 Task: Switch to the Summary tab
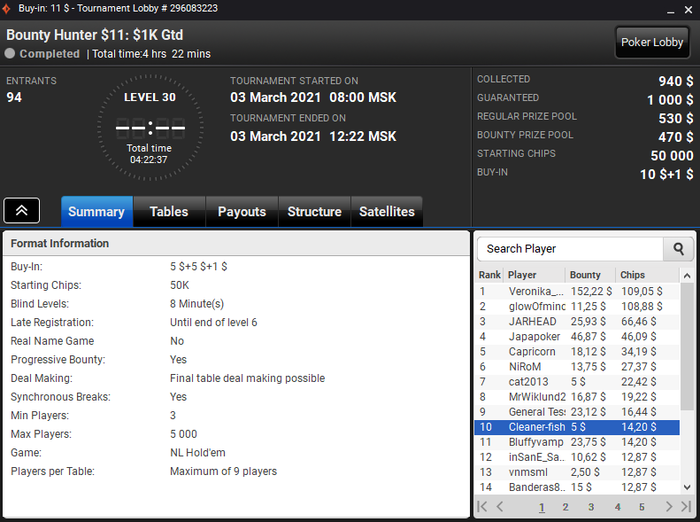(96, 212)
